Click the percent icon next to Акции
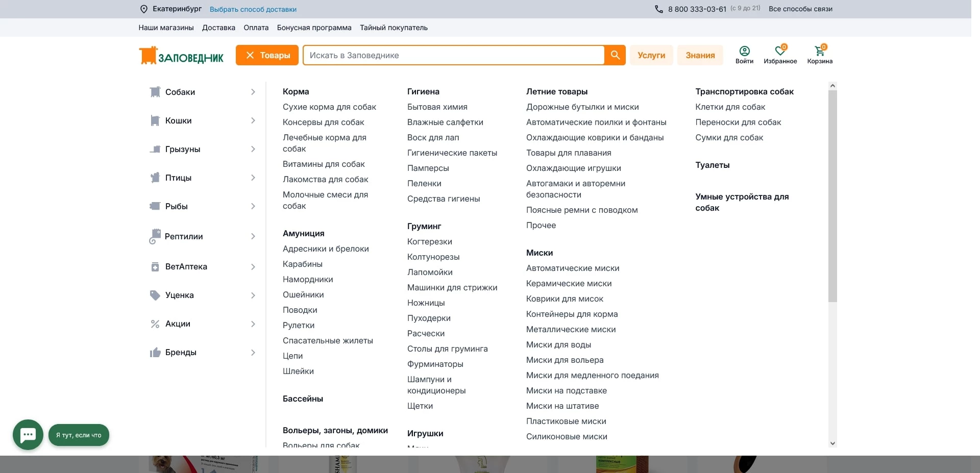Viewport: 980px width, 473px height. pyautogui.click(x=155, y=323)
